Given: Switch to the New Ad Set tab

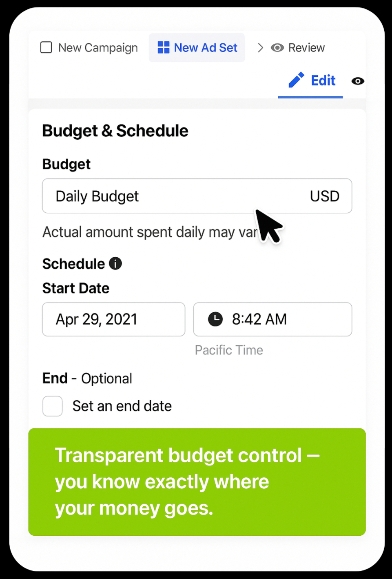Looking at the screenshot, I should point(197,48).
